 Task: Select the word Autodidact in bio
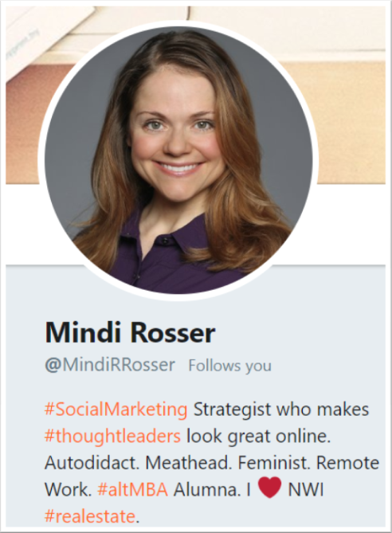pos(92,463)
